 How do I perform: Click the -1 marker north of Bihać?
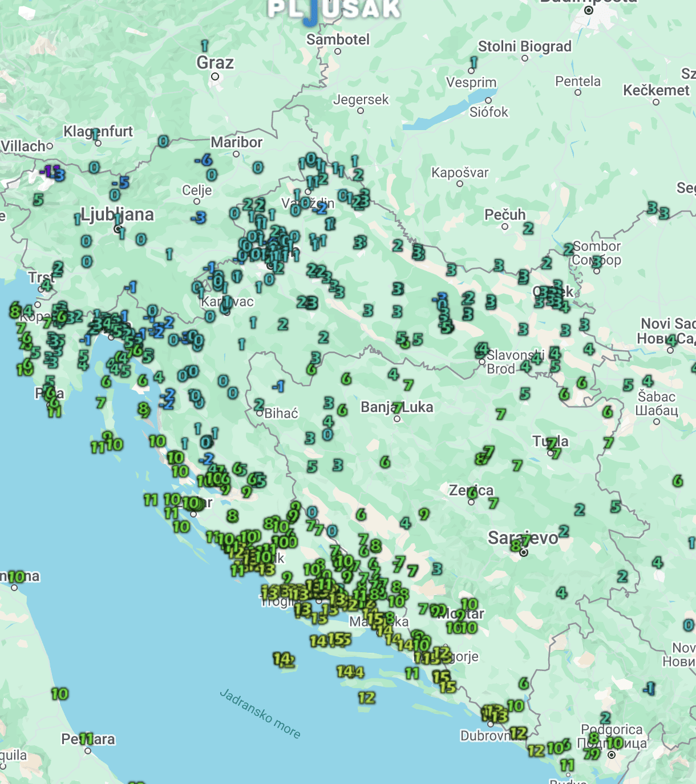[x=278, y=387]
